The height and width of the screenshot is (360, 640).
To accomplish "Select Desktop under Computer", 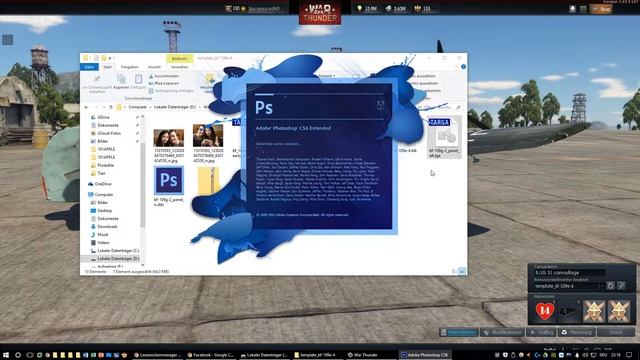I will [104, 211].
